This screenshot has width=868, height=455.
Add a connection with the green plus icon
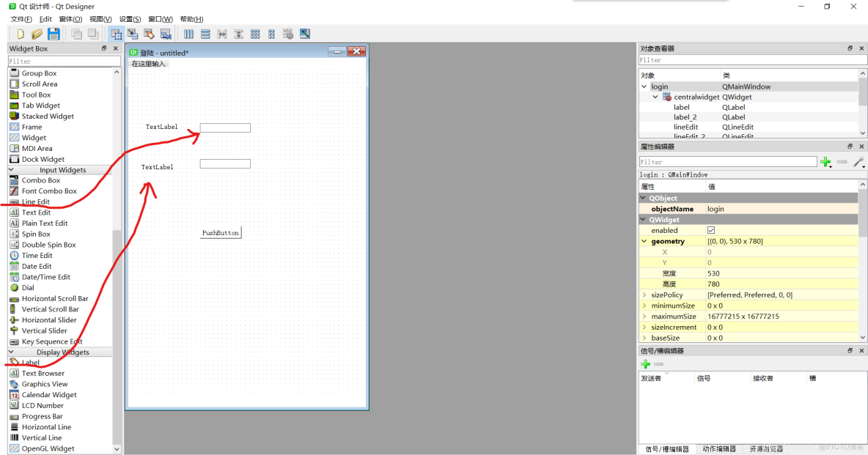click(x=645, y=363)
